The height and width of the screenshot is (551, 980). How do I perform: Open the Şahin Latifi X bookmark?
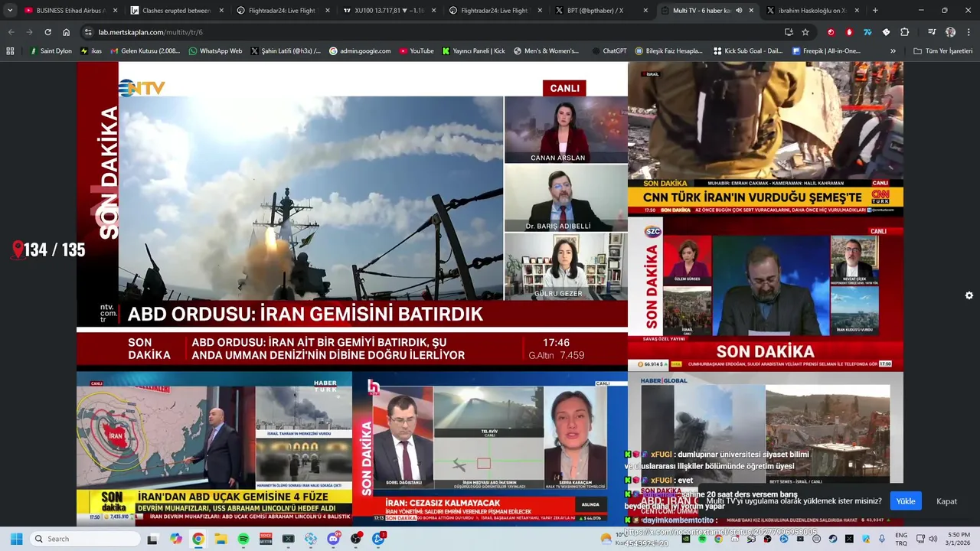coord(286,51)
